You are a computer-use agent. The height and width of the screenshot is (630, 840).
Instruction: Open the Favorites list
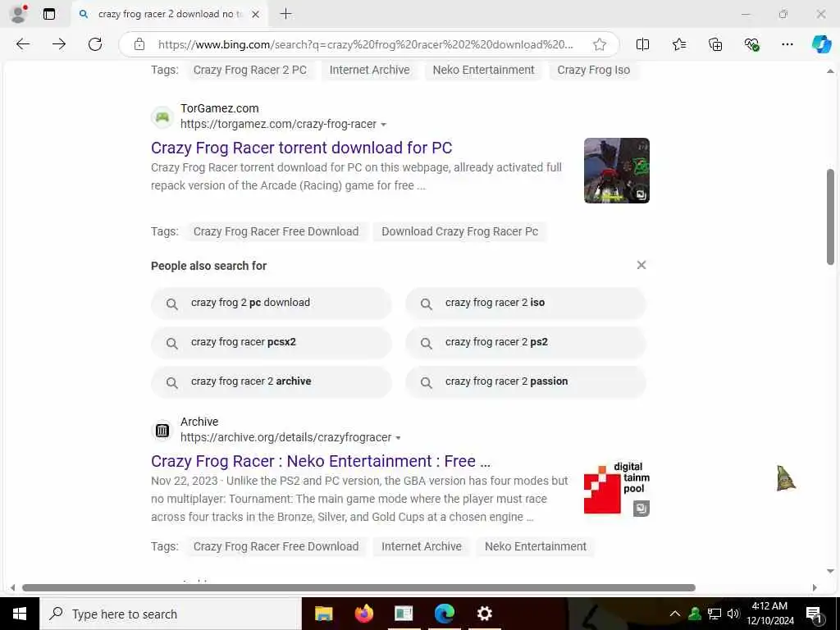(679, 44)
